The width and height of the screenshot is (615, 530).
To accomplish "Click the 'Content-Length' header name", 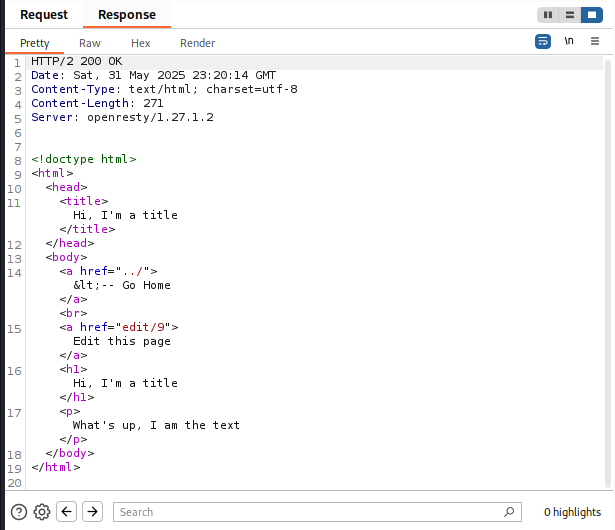I will [80, 103].
